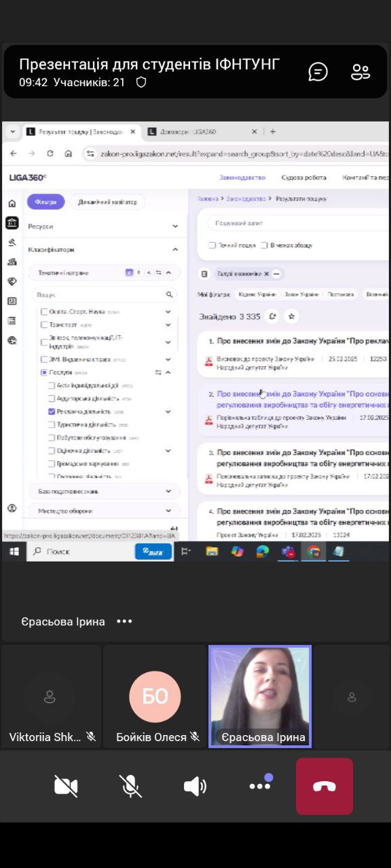Hang up with the red end call button
Viewport: 391px width, 868px height.
coord(324,786)
